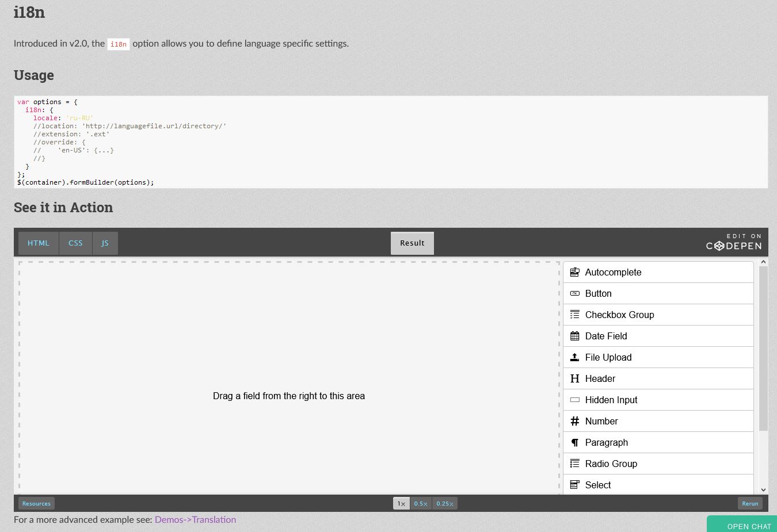Select the Checkbox Group field icon
The height and width of the screenshot is (532, 777).
[574, 315]
